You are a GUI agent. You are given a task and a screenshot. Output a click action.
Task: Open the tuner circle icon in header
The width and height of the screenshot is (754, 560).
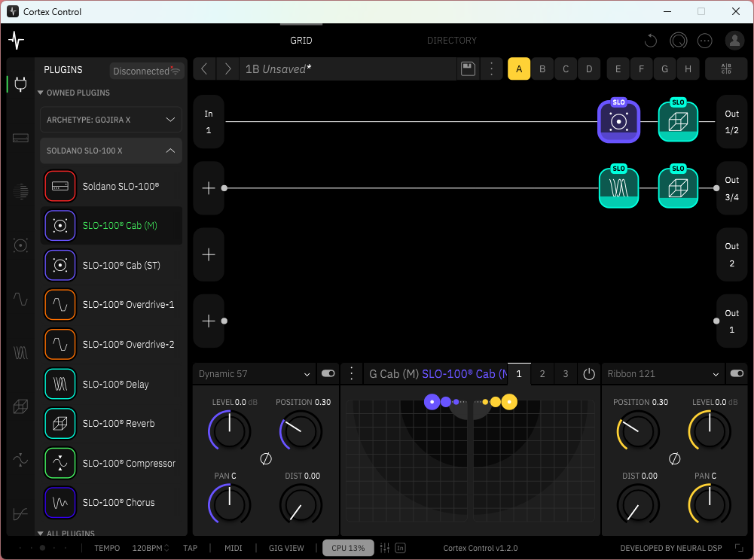678,41
